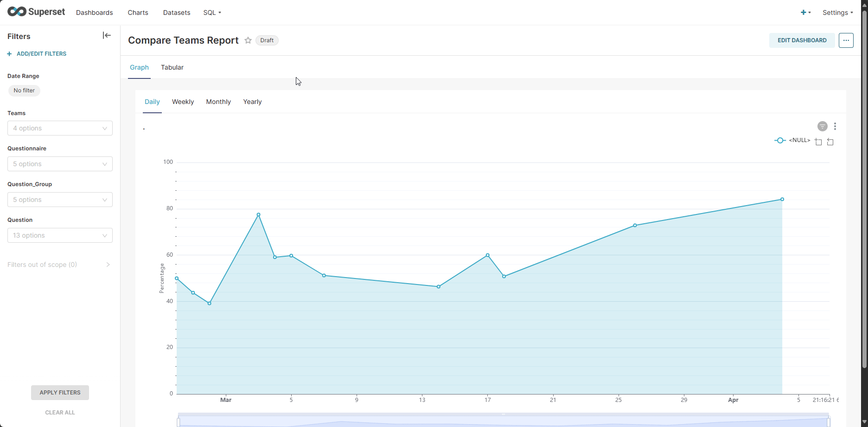Click the left handle of chart range slider
This screenshot has width=868, height=427.
pyautogui.click(x=179, y=422)
